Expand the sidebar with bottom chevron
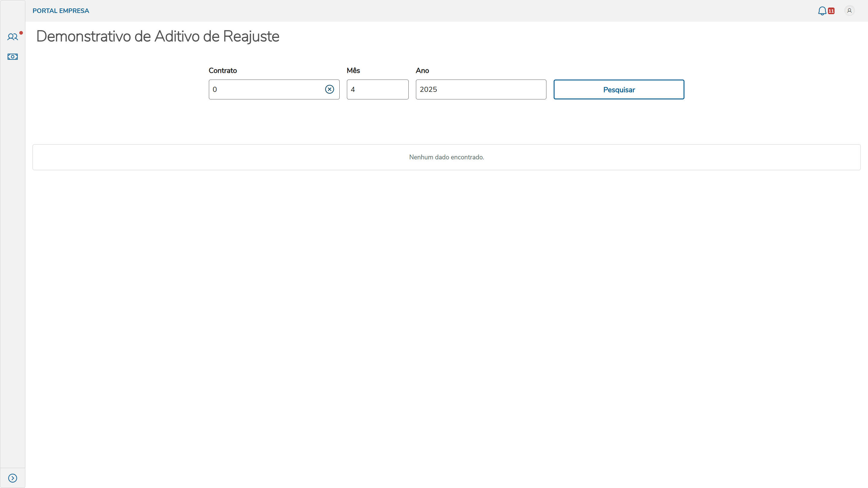The image size is (868, 488). (12, 478)
